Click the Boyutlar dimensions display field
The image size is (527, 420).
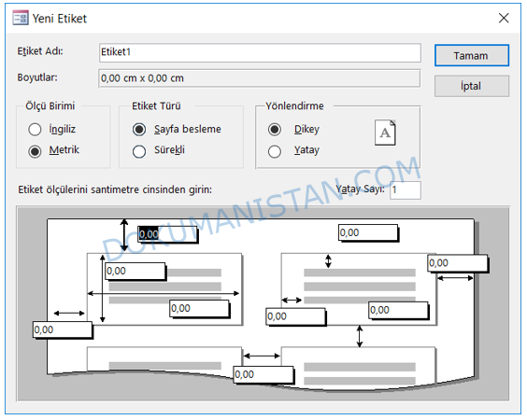(x=260, y=78)
